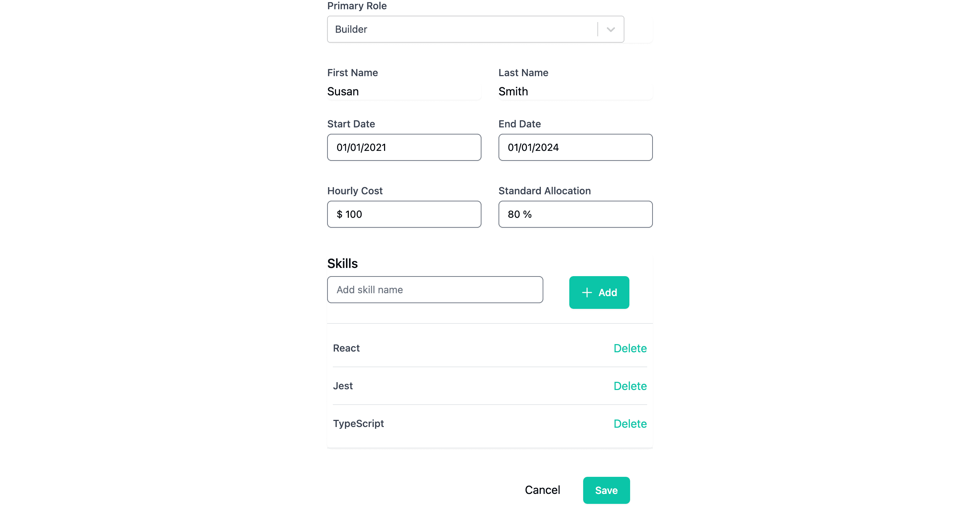Click the Add skill name text box
This screenshot has width=980, height=506.
pos(435,290)
